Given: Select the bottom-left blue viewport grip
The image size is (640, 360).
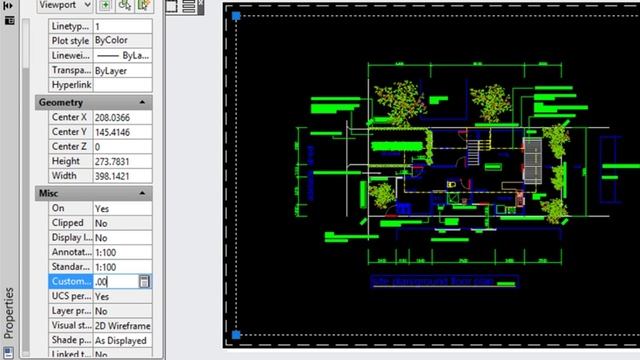Looking at the screenshot, I should click(x=236, y=335).
